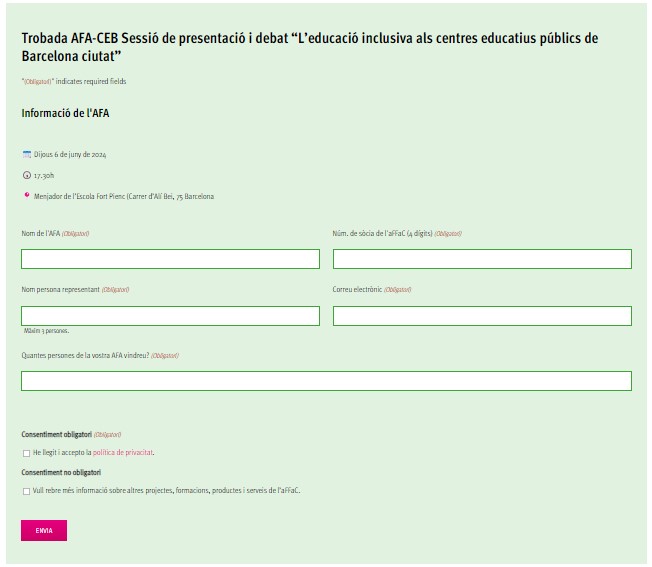Enable the checkbox for receiving more information

point(27,491)
